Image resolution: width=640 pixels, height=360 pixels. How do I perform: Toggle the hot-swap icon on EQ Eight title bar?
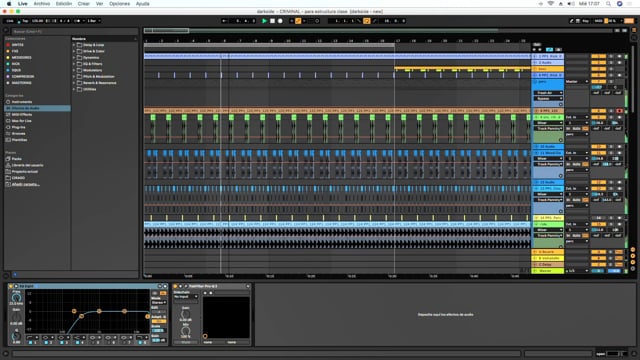point(160,286)
